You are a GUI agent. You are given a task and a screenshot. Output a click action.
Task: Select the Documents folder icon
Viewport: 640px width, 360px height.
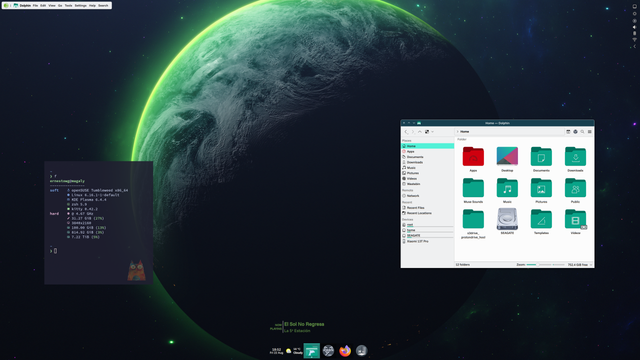(541, 157)
